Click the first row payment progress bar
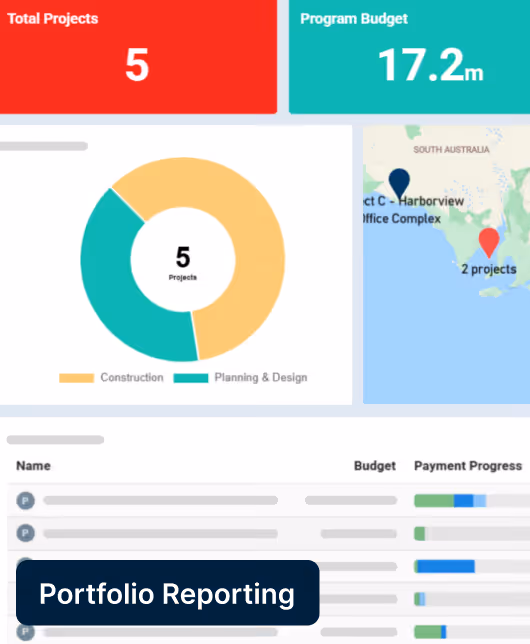 pyautogui.click(x=472, y=501)
